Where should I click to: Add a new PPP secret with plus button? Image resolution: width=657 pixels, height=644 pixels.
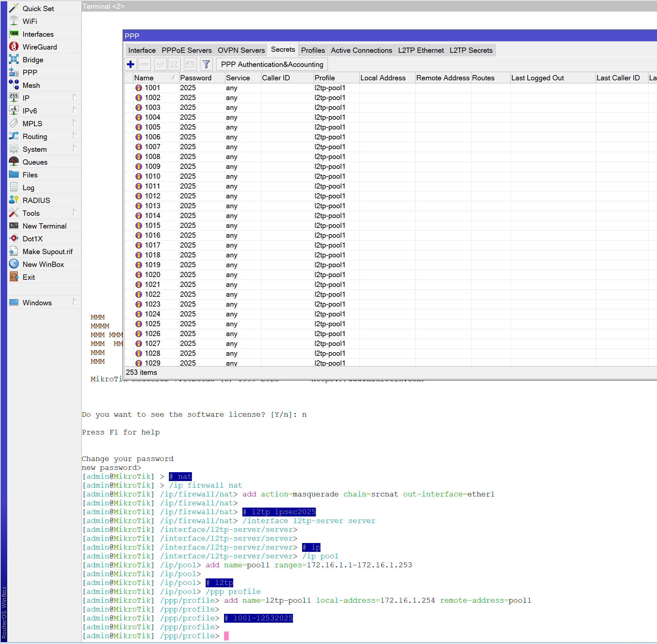click(131, 64)
